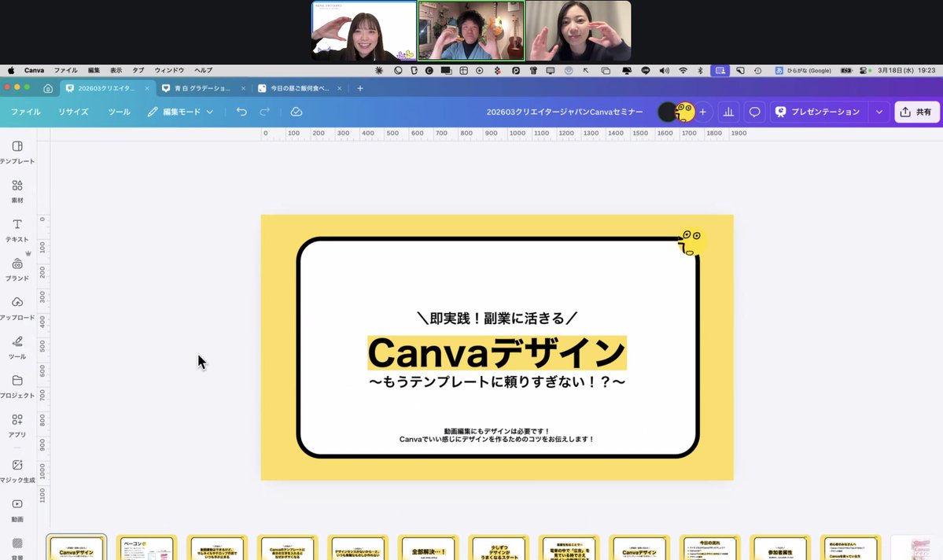Click the Bluetooth icon in menu bar

click(700, 70)
